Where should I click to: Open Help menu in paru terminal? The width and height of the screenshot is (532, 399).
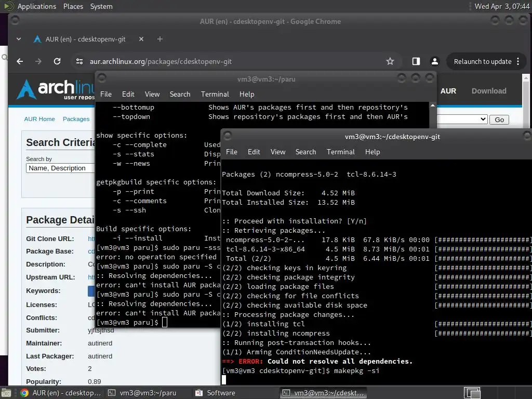point(247,95)
